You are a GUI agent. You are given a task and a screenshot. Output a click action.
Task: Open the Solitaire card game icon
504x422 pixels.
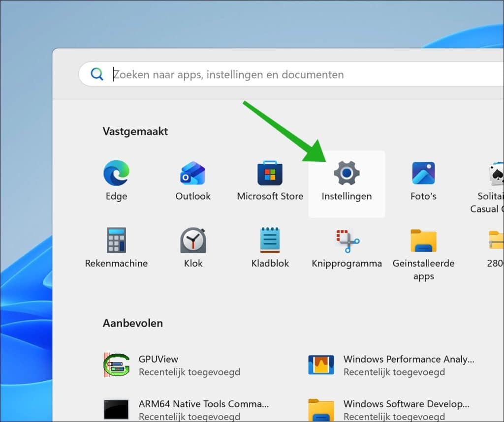click(495, 175)
